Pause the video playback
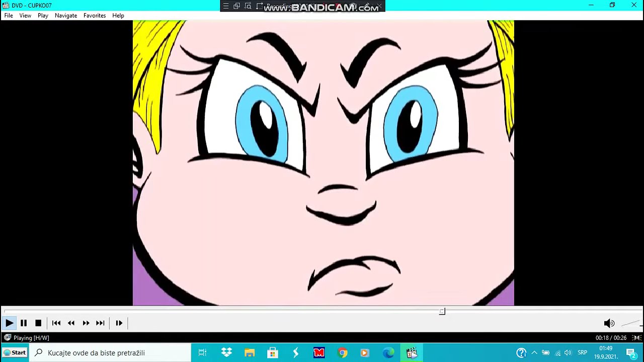This screenshot has width=644, height=362. pos(24,323)
